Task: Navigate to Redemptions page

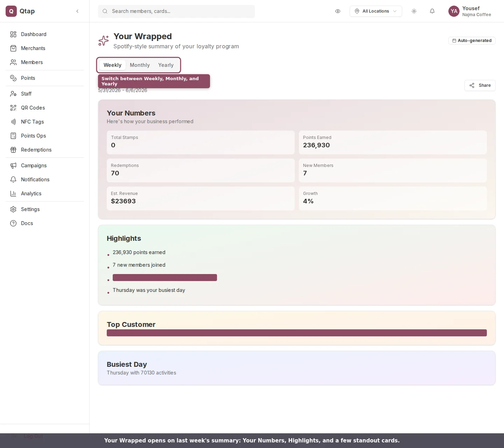Action: (44, 150)
